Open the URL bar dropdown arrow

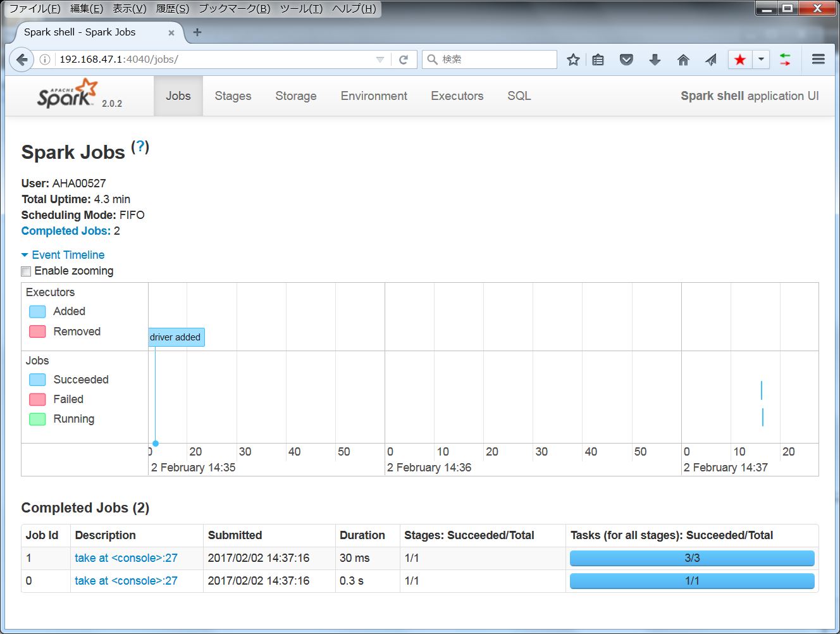click(380, 59)
